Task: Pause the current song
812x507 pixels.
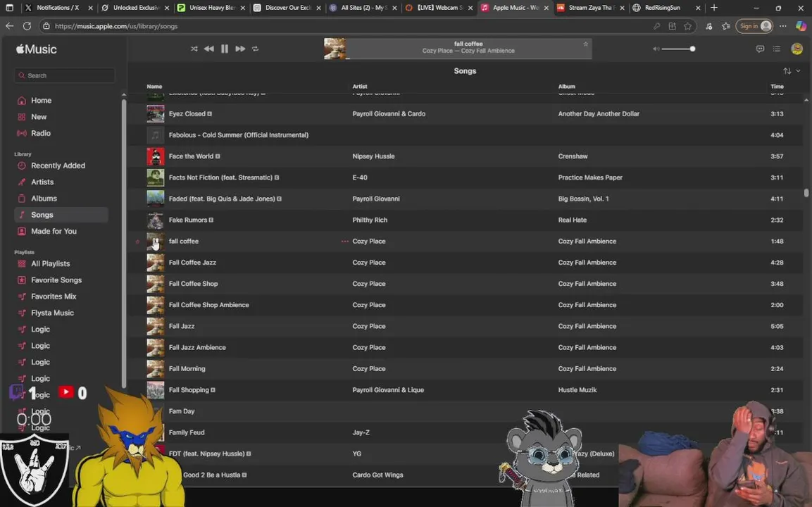Action: point(224,49)
